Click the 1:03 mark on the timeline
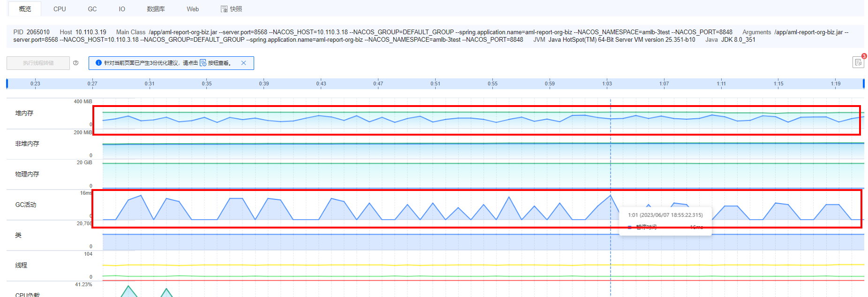 (607, 84)
